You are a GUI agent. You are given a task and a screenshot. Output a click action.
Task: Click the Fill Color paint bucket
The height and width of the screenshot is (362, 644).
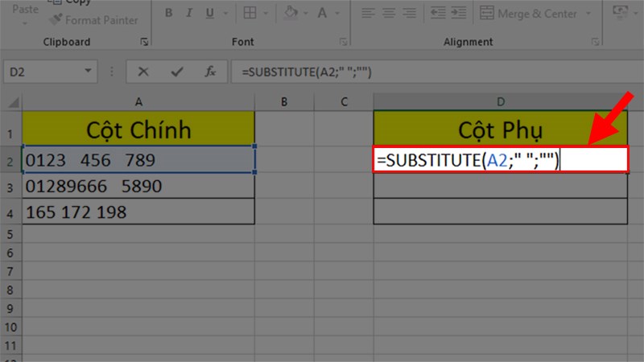[291, 13]
